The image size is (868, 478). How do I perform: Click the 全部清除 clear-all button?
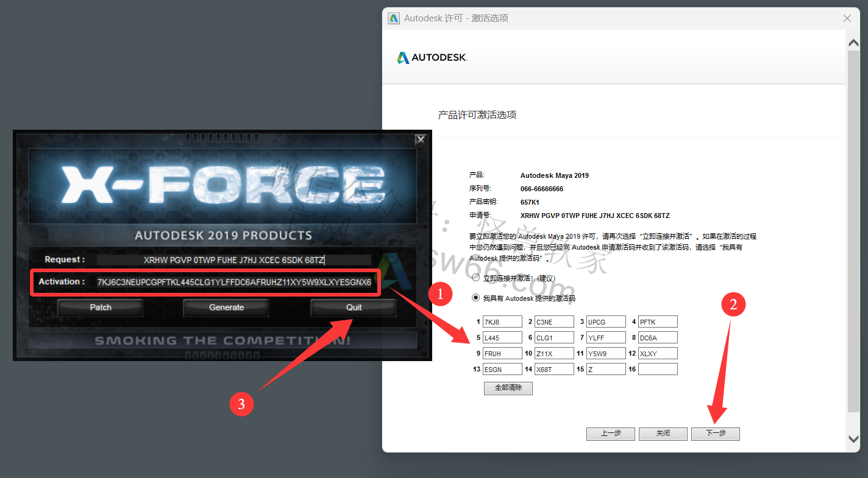[x=508, y=388]
